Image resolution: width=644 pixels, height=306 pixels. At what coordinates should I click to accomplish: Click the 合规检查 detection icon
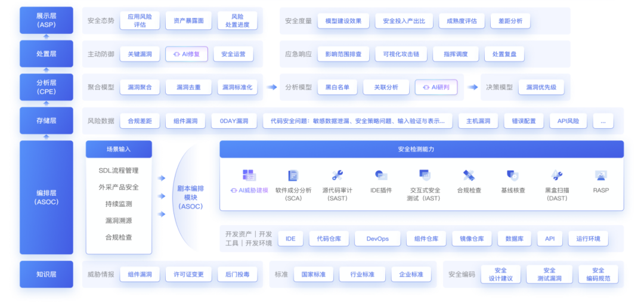coord(469,175)
